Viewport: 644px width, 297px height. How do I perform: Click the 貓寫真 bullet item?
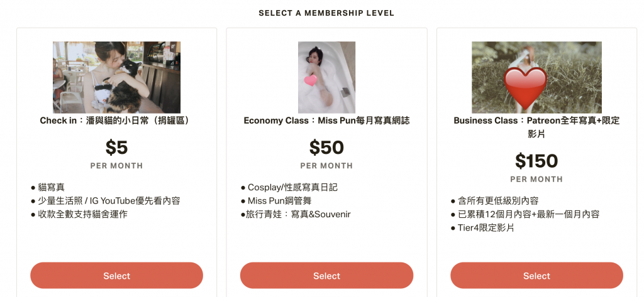[51, 187]
